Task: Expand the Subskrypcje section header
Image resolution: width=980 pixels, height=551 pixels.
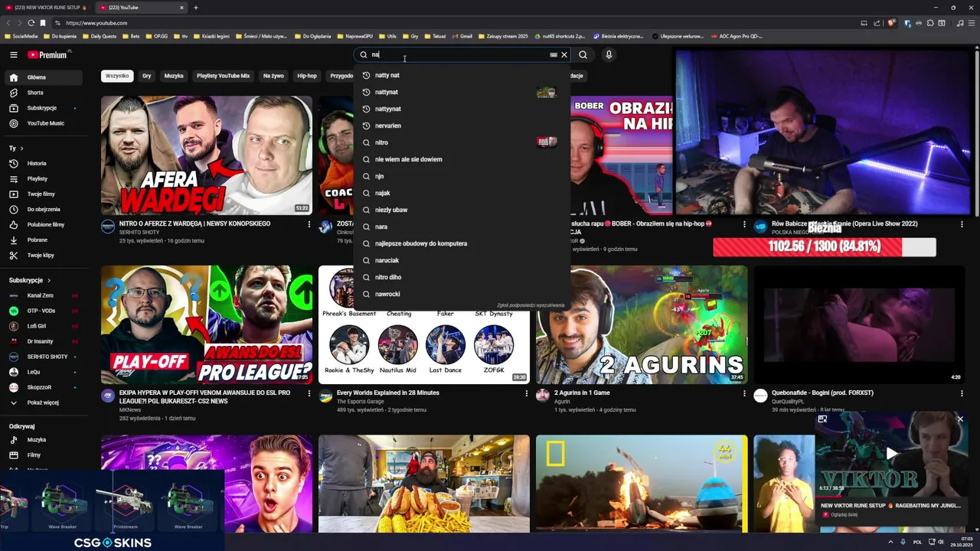Action: (x=30, y=280)
